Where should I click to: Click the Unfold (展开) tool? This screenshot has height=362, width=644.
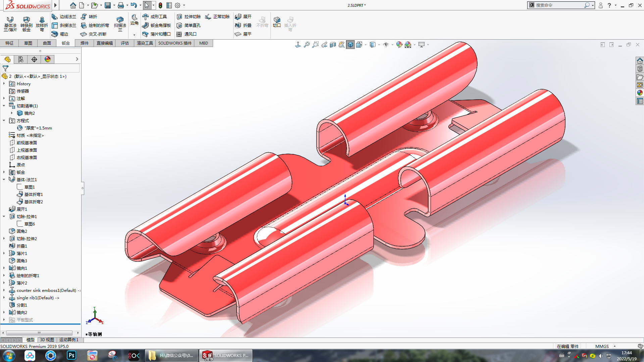(x=243, y=16)
